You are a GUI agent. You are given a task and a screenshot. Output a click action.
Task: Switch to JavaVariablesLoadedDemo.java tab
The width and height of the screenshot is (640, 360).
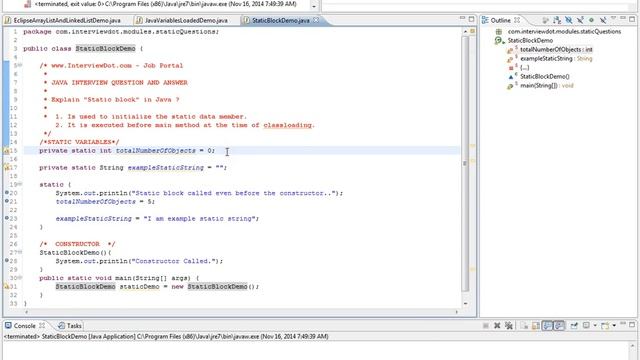(x=182, y=20)
